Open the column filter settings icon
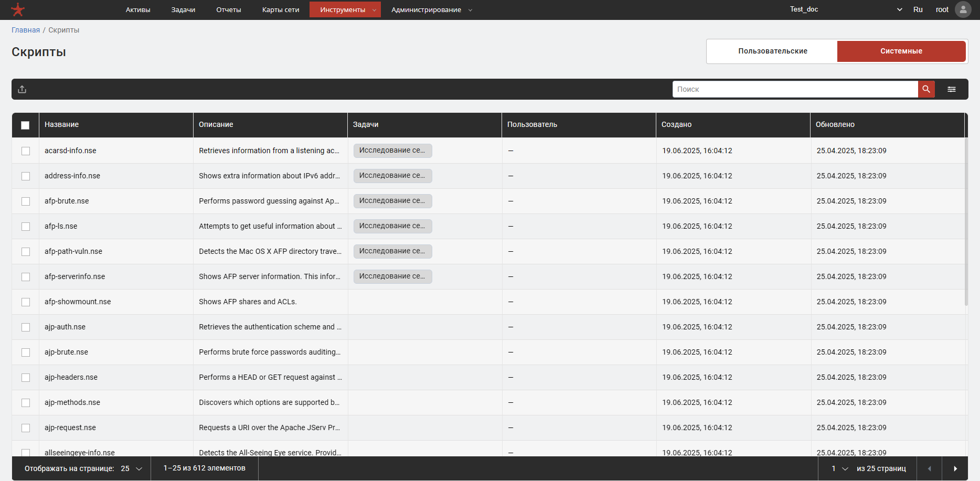980x481 pixels. click(951, 89)
